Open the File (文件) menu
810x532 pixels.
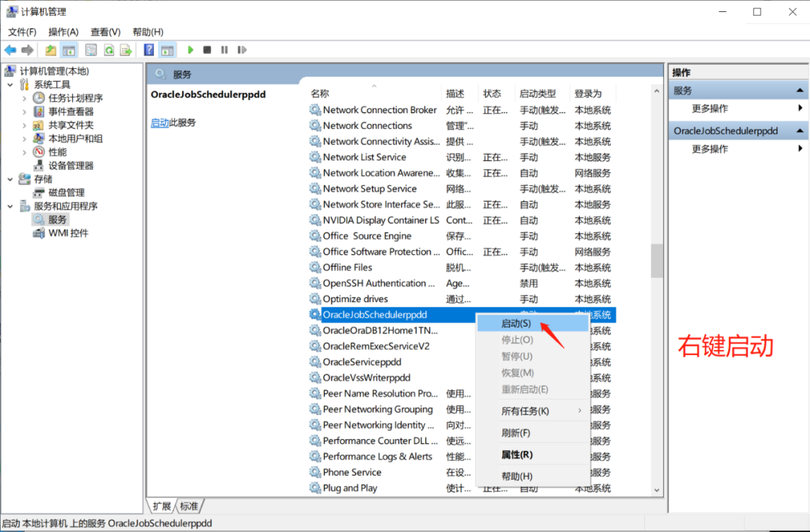(22, 32)
